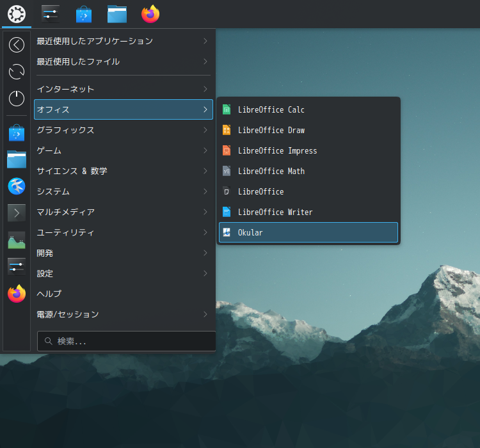Expand the 開発 submenu arrow
480x448 pixels.
[x=205, y=253]
